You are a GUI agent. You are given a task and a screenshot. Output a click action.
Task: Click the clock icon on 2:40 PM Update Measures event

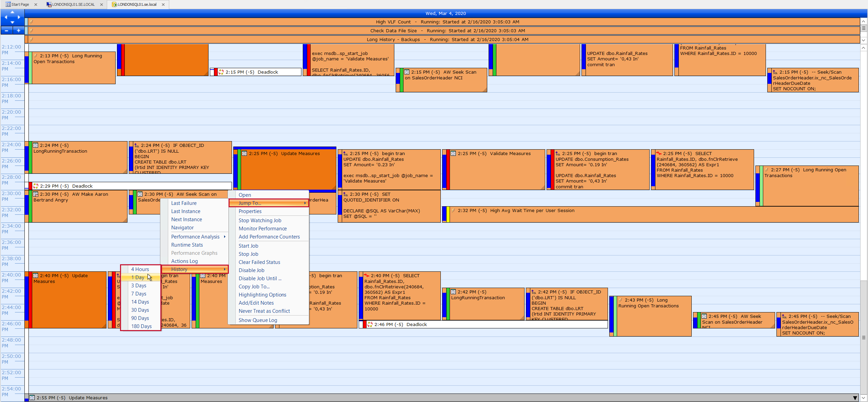pyautogui.click(x=36, y=275)
